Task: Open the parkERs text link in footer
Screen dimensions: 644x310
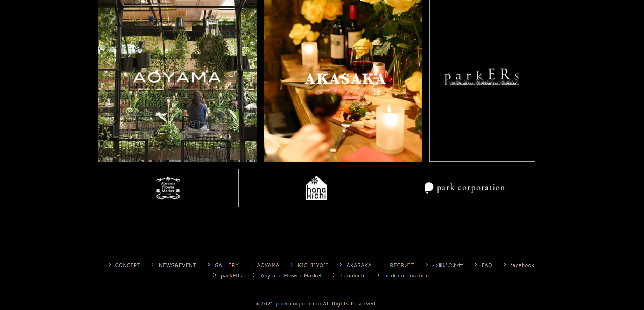Action: 231,276
